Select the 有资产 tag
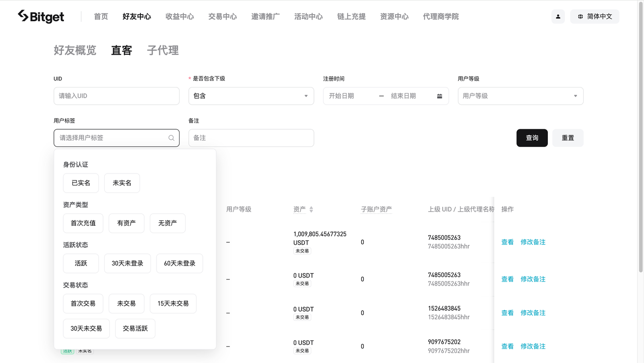Viewport: 644px width, 363px height. (126, 223)
